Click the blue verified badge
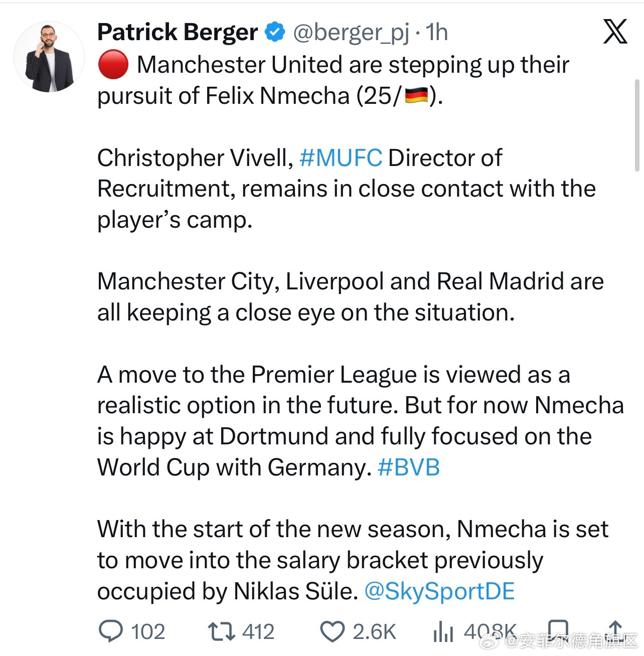Viewport: 644px width, 656px height. (x=275, y=32)
